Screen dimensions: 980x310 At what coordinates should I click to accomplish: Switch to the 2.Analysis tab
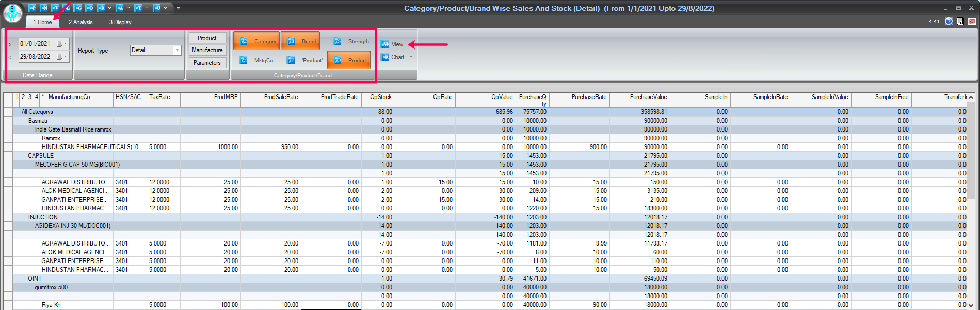pos(81,22)
